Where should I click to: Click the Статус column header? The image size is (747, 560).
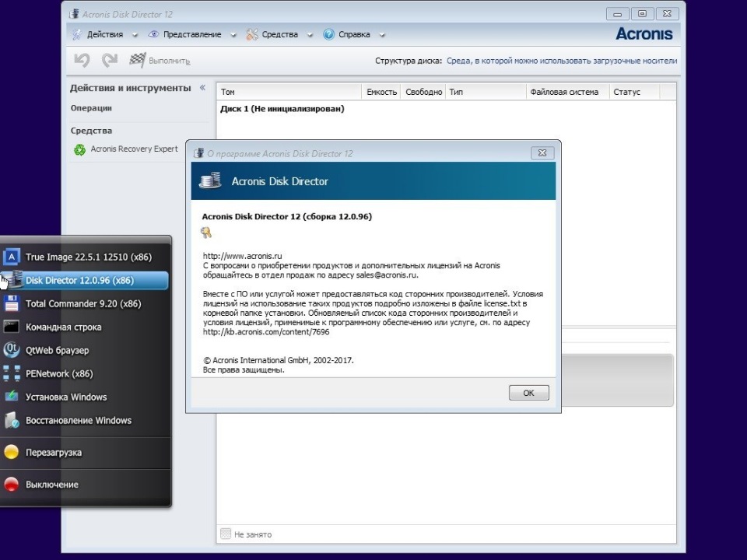[x=635, y=92]
